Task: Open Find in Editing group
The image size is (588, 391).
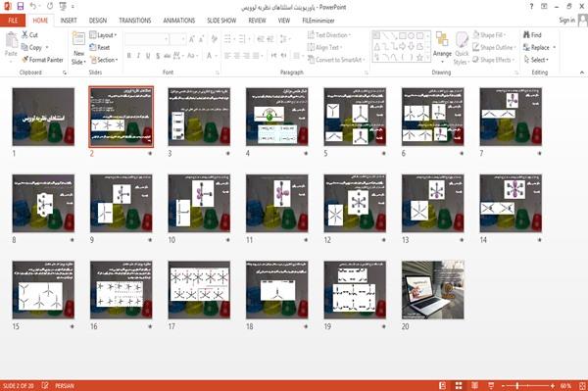Action: 532,35
